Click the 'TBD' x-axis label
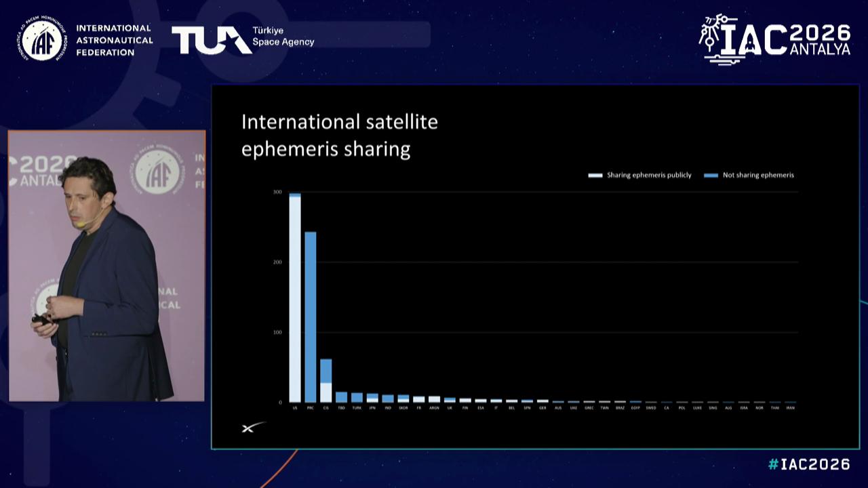 coord(342,408)
